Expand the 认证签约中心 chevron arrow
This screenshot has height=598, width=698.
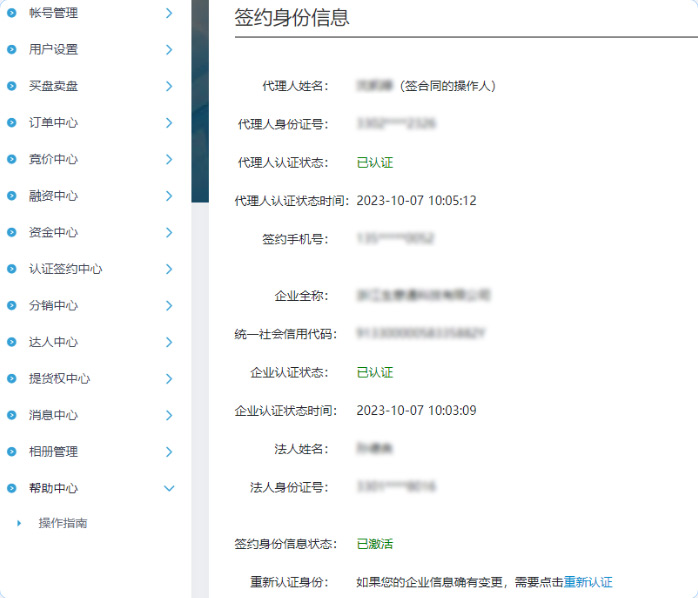168,269
